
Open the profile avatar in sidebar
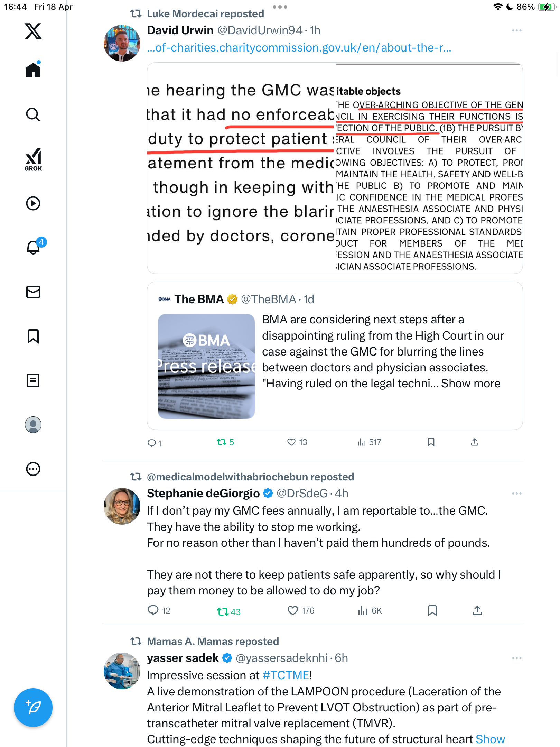pyautogui.click(x=33, y=425)
